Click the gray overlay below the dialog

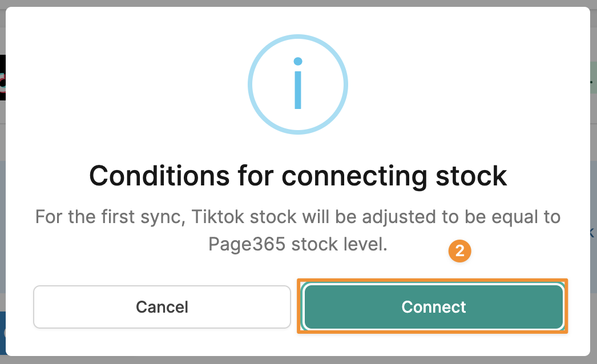click(x=298, y=360)
